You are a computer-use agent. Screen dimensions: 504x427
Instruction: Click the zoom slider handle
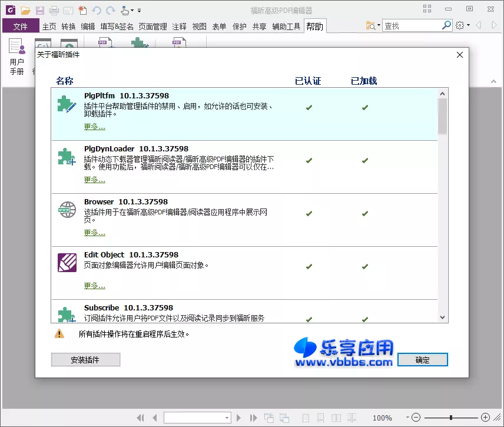pos(451,418)
